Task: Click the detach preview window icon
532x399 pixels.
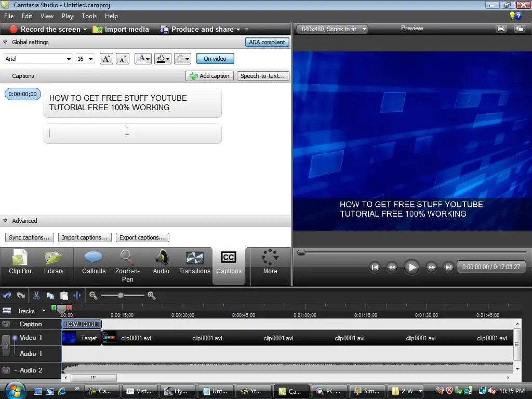Action: 520,29
